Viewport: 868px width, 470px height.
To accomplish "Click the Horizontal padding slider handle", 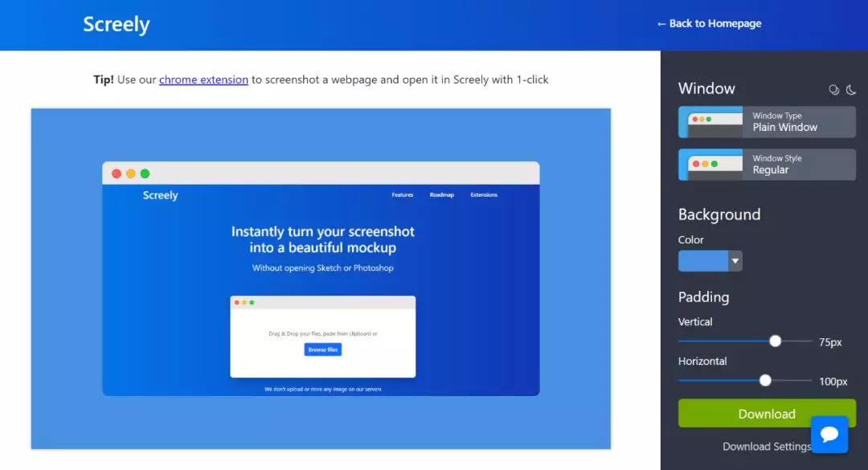I will tap(765, 380).
